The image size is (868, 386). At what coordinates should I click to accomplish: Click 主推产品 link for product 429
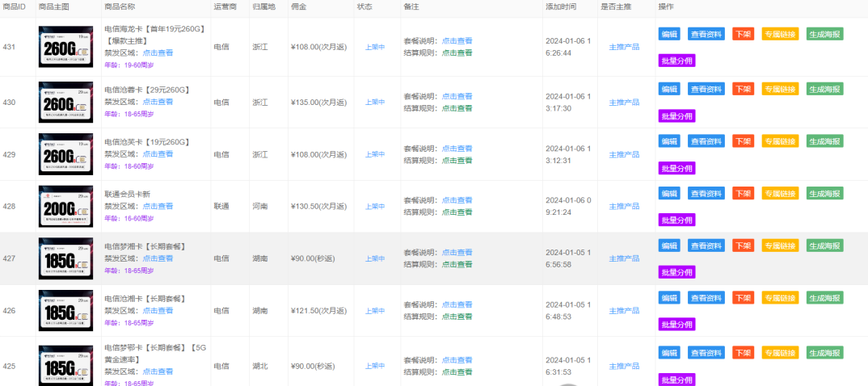624,154
